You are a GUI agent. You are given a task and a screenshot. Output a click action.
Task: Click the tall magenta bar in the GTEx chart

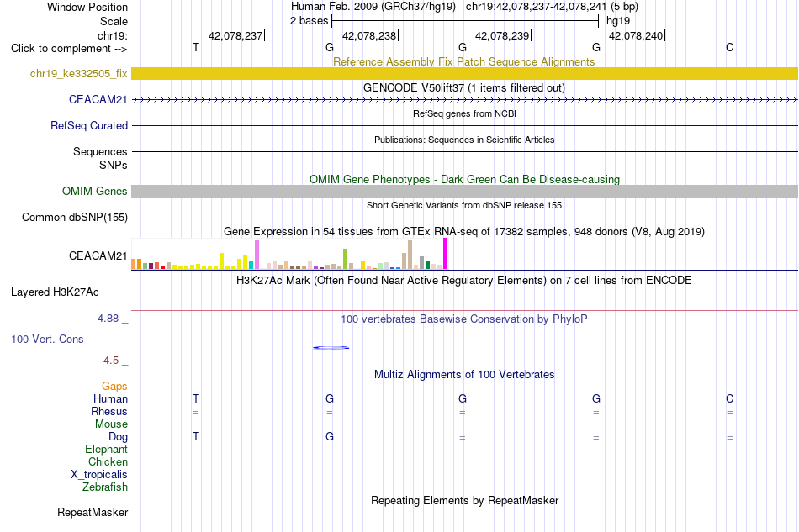point(446,254)
